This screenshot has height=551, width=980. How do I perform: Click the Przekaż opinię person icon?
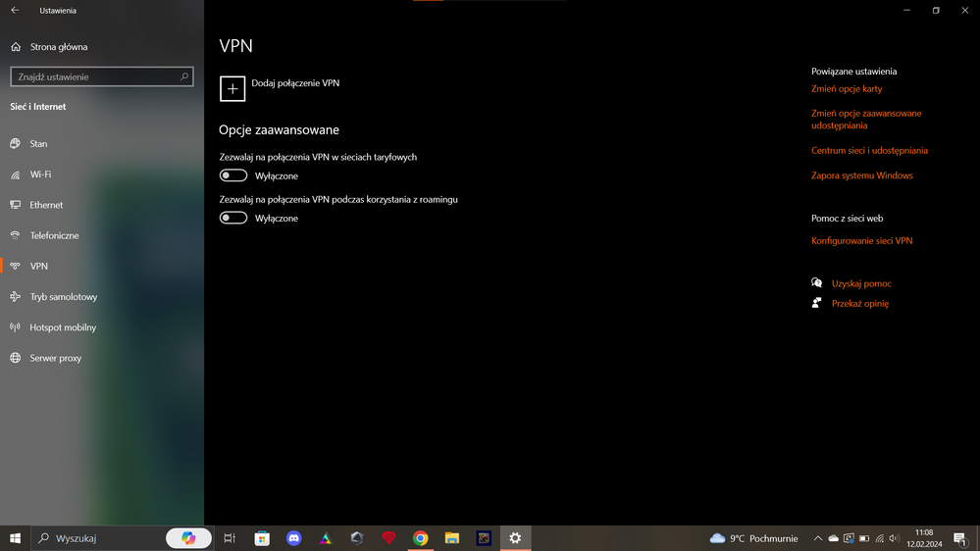click(x=817, y=303)
